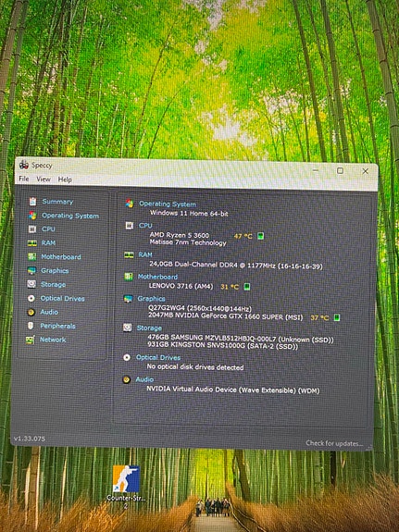The image size is (399, 532).
Task: Open the Operating System heading link
Action: coord(168,204)
